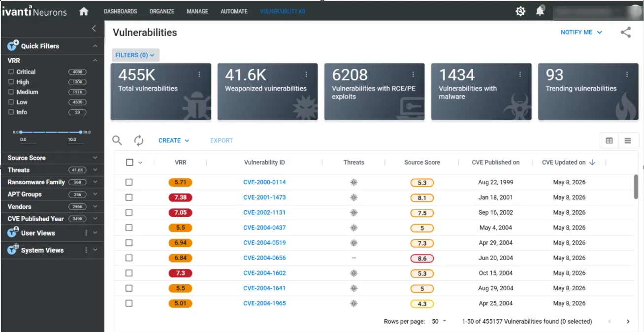Viewport: 644px width, 332px height.
Task: Select row checkbox for CVE-2000-0114
Action: pos(129,182)
